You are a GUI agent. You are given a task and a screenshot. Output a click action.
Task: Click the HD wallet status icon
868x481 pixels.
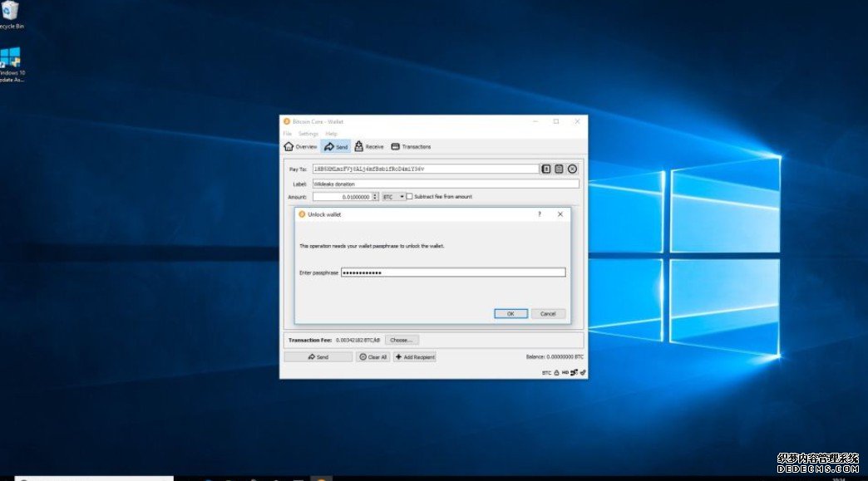point(565,373)
